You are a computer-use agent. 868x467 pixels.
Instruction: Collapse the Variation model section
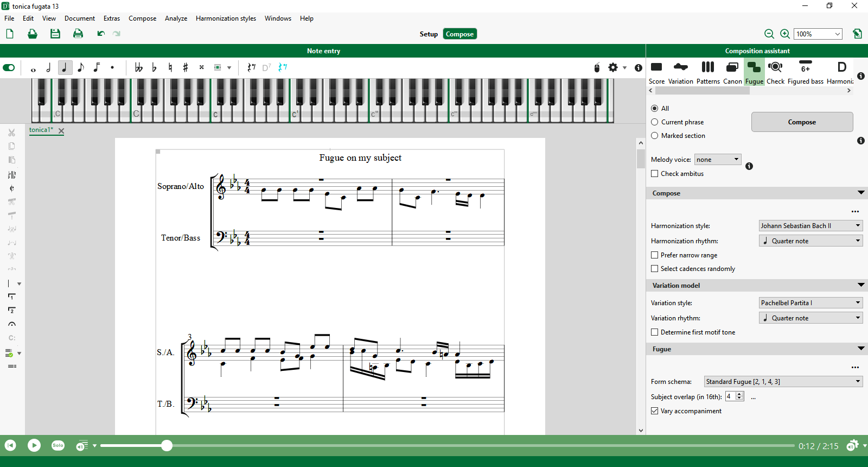coord(860,285)
